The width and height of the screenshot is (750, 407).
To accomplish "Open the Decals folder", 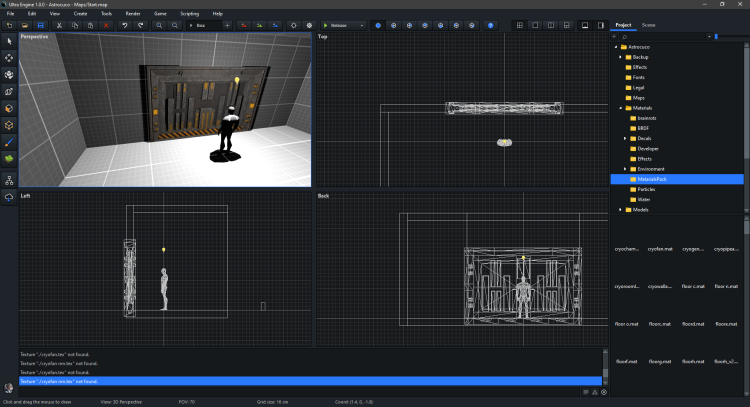I will pos(643,138).
